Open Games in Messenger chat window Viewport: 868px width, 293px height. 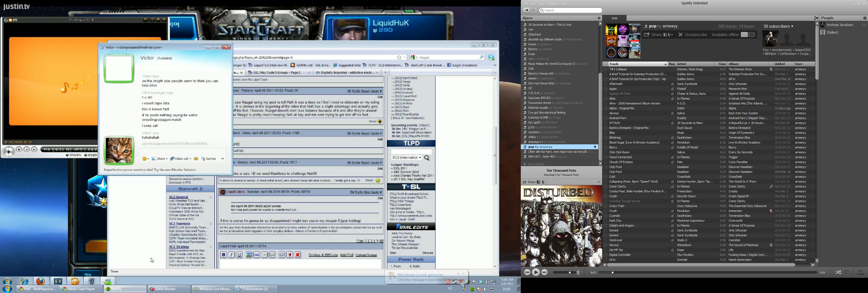coord(209,158)
